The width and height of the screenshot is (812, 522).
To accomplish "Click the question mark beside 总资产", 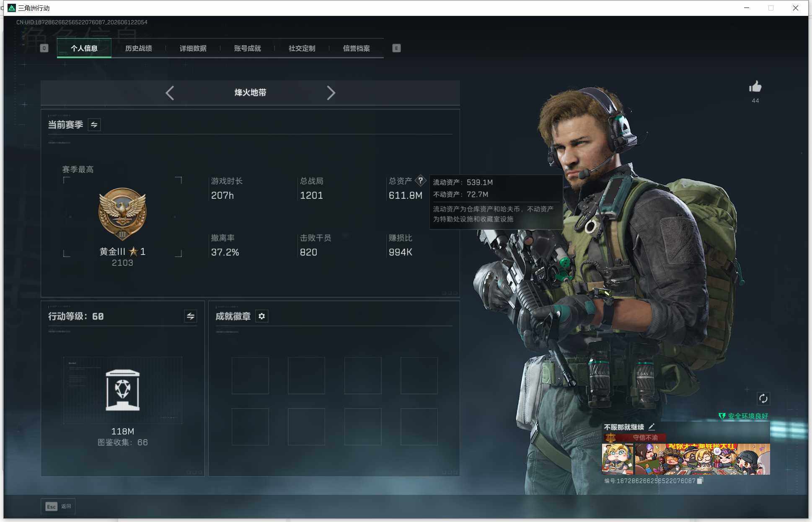I will [x=420, y=181].
